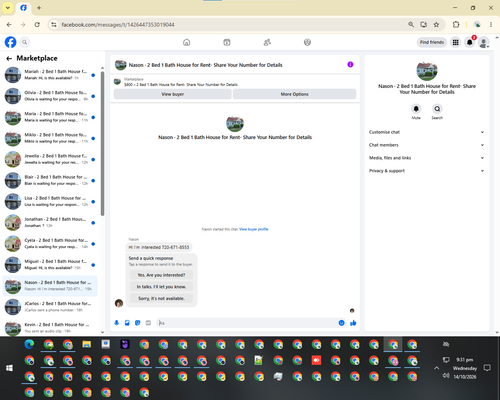Image resolution: width=500 pixels, height=400 pixels.
Task: Click the Find friends button
Action: 432,42
